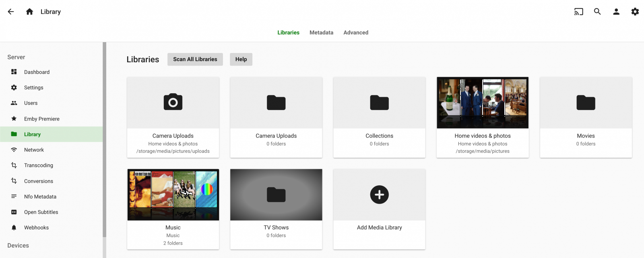The width and height of the screenshot is (644, 258).
Task: Click the Emby Premiere star icon
Action: click(x=14, y=119)
